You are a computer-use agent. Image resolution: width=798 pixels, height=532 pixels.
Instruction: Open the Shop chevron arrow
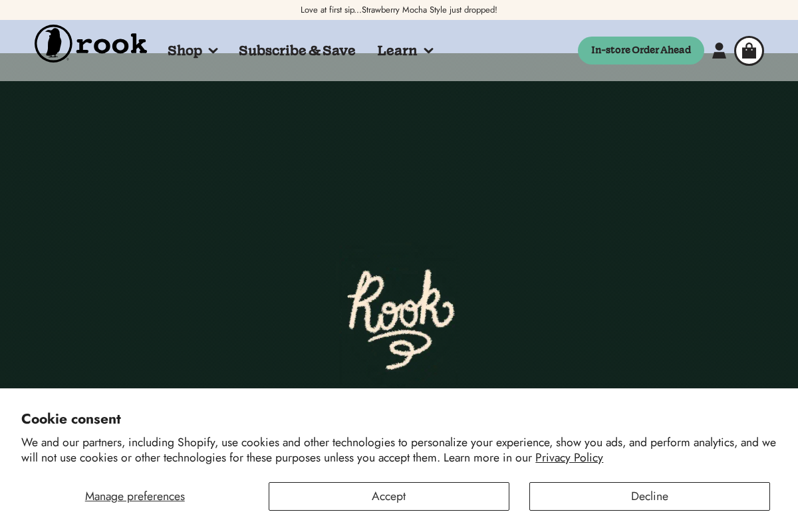click(213, 51)
